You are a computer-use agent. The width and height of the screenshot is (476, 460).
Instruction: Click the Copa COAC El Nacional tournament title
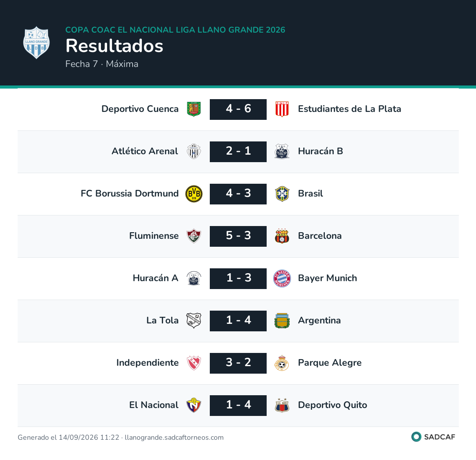175,30
